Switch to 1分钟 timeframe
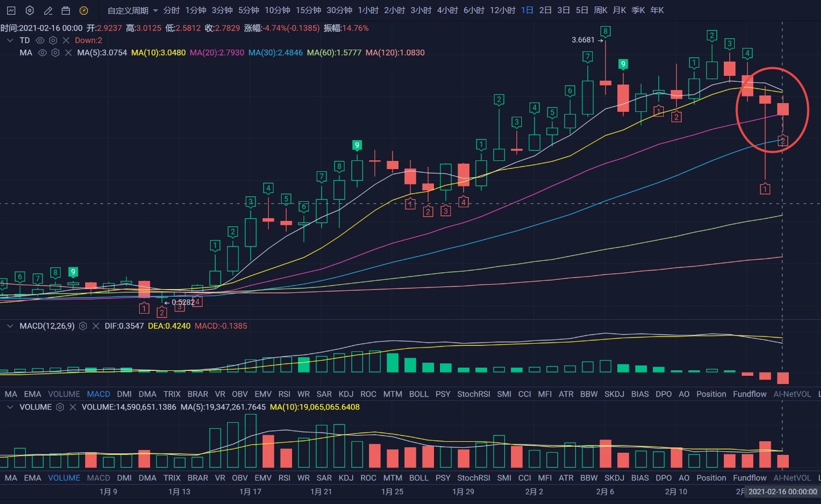Screen dimensions: 821x504 195,10
